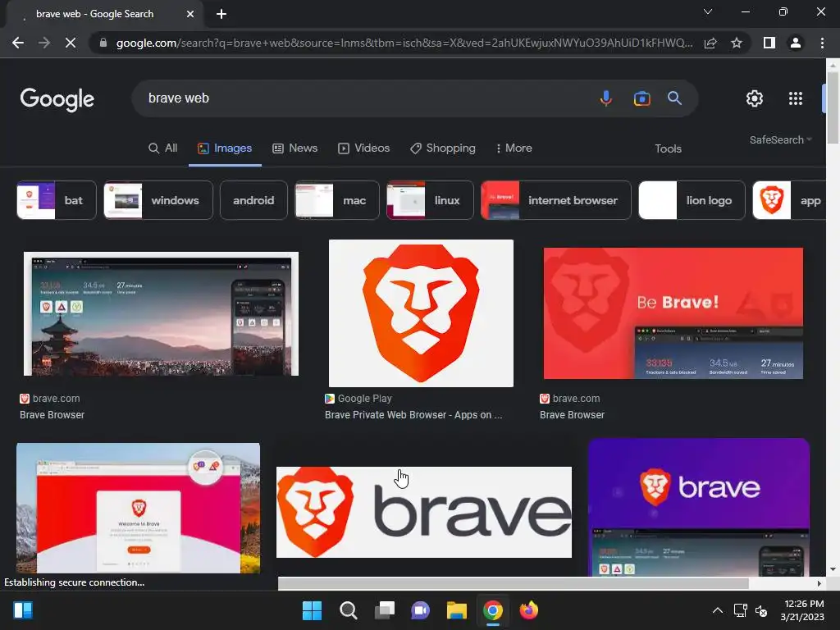Go forward to the next page
The width and height of the screenshot is (840, 630).
44,43
